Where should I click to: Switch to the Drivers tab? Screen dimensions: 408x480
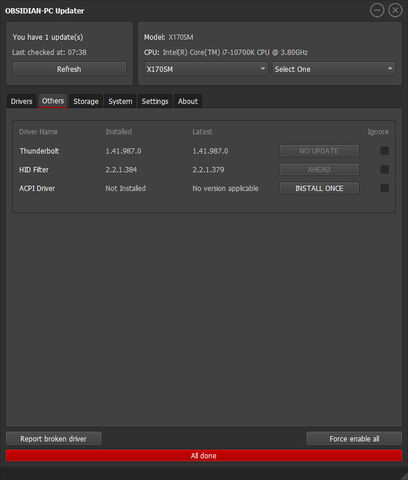point(21,101)
